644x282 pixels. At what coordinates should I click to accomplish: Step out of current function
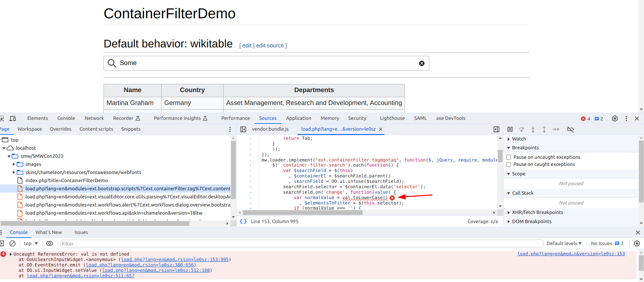[544, 129]
